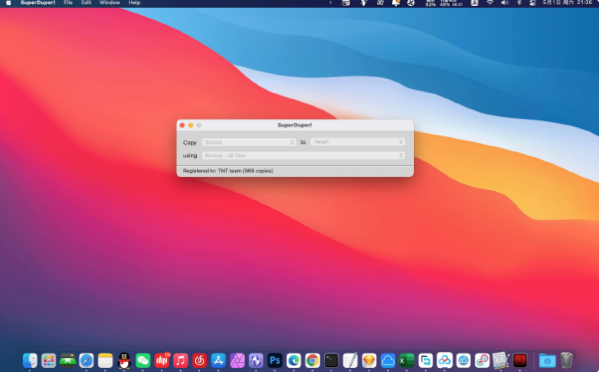Launch Photoshop from the Dock
This screenshot has height=372, width=599.
(x=275, y=360)
